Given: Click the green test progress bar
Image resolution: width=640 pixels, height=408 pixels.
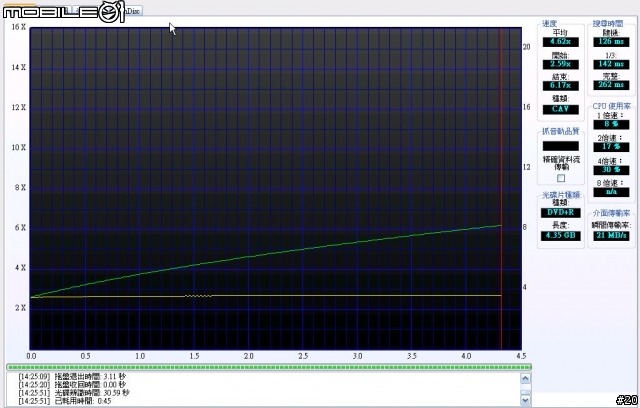Looking at the screenshot, I should 269,367.
